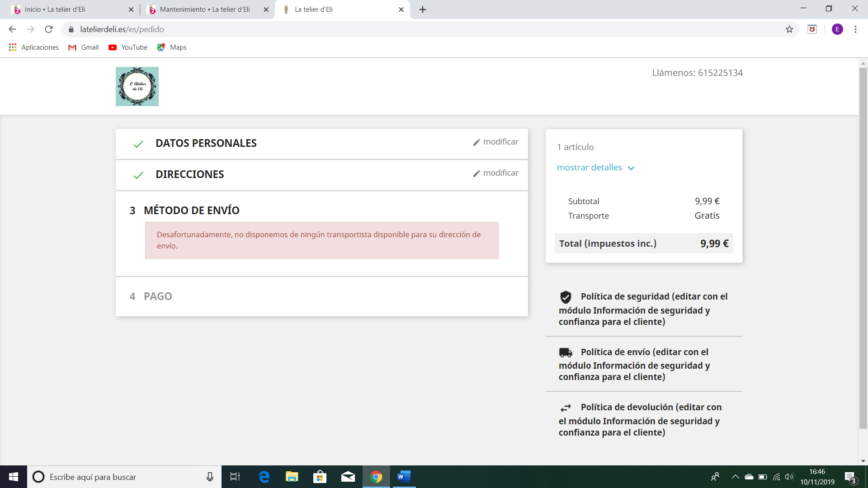
Task: Go back to previous page
Action: coord(12,29)
